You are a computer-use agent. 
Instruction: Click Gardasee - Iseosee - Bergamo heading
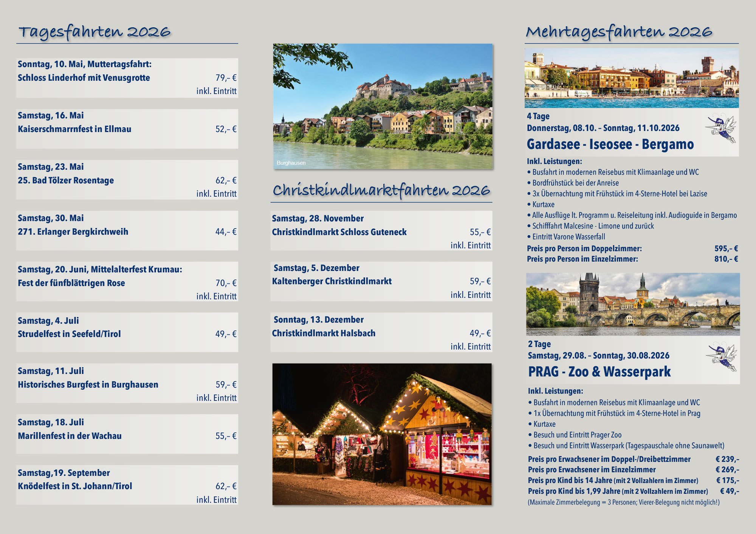[610, 144]
